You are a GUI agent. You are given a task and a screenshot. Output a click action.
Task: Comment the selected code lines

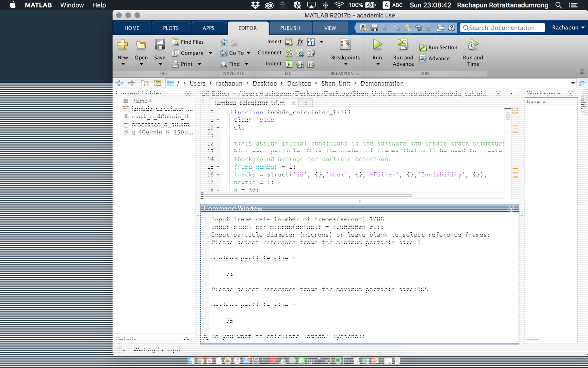tap(289, 53)
